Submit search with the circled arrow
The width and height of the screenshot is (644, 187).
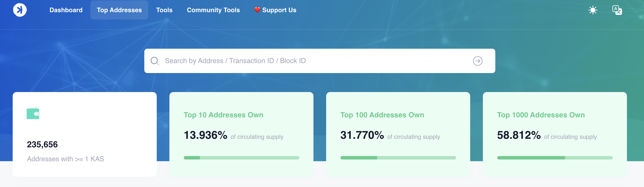click(x=477, y=61)
